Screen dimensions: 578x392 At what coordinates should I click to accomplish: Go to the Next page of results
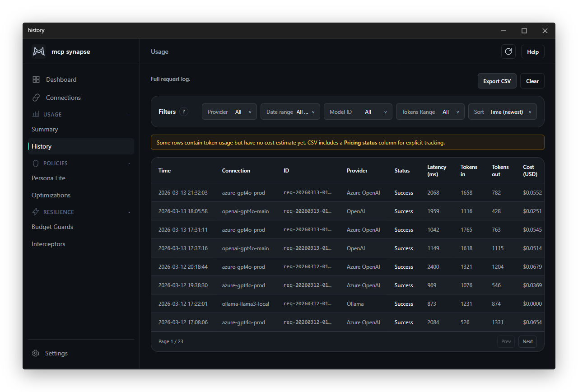pos(527,341)
